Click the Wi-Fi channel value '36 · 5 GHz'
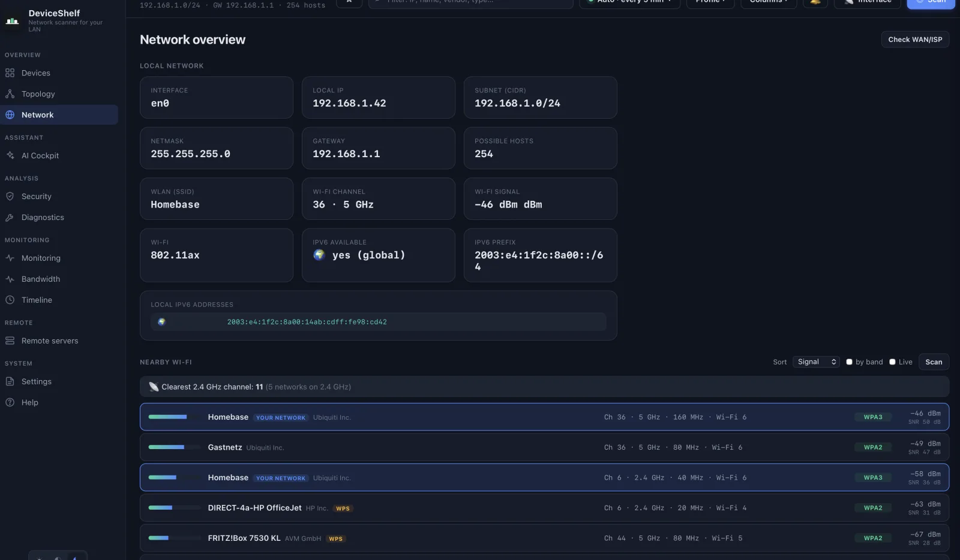The width and height of the screenshot is (960, 560). (x=343, y=205)
